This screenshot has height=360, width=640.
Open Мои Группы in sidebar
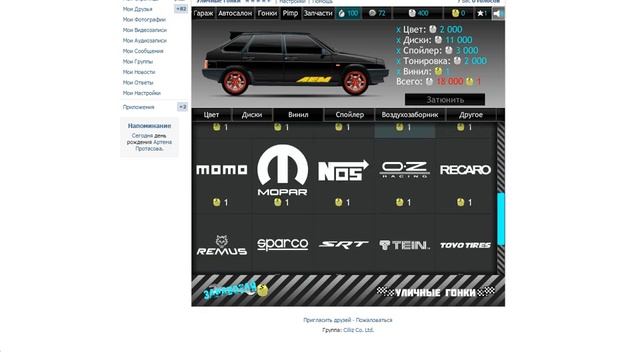click(x=138, y=62)
